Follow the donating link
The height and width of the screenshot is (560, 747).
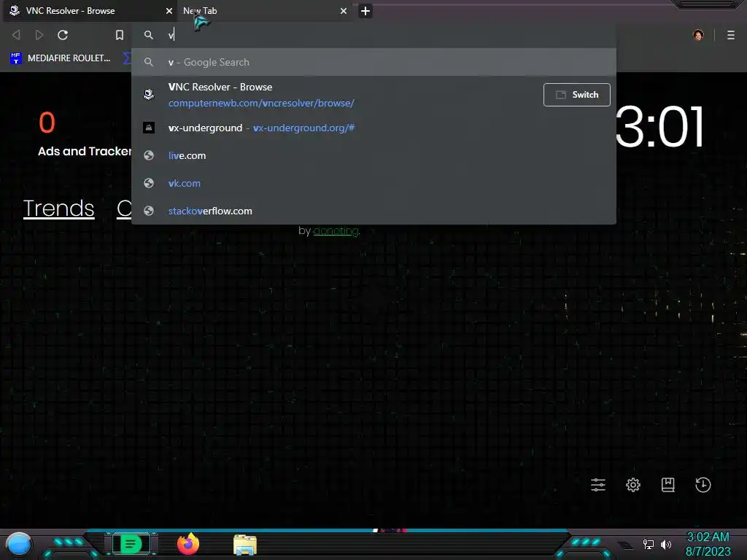click(336, 231)
